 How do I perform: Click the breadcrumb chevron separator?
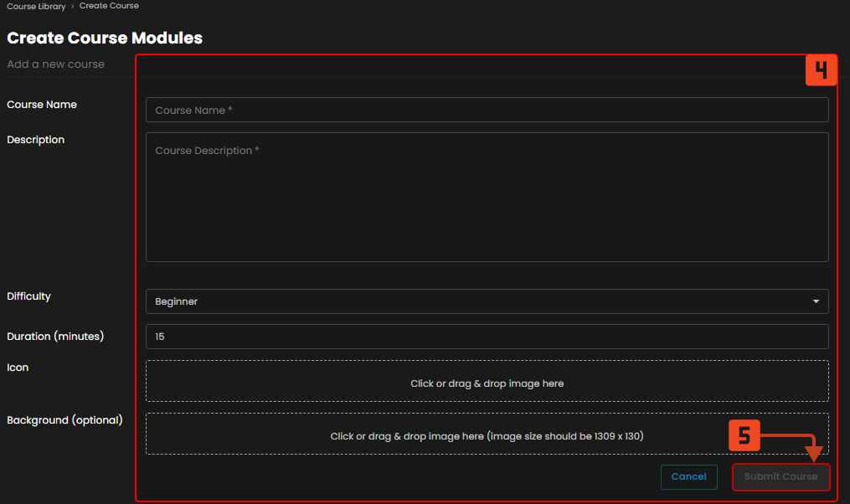[72, 6]
